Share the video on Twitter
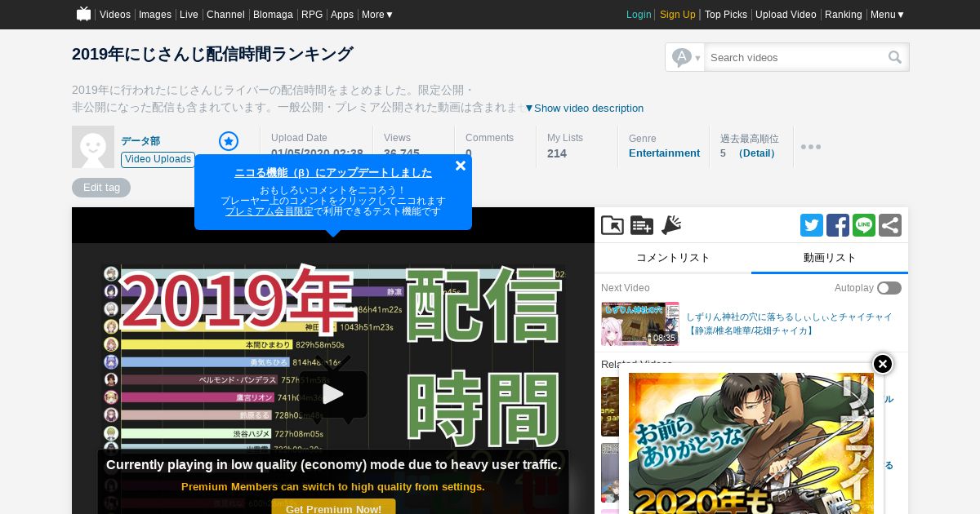The width and height of the screenshot is (980, 514). tap(812, 225)
